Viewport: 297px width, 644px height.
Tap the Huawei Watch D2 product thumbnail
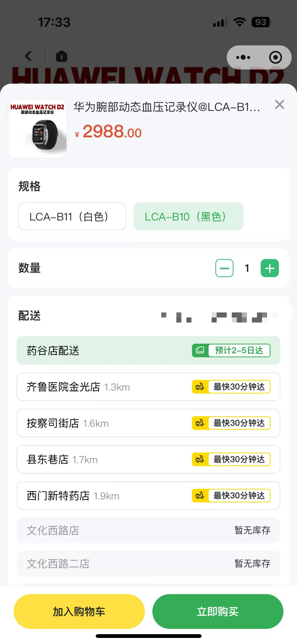click(38, 128)
